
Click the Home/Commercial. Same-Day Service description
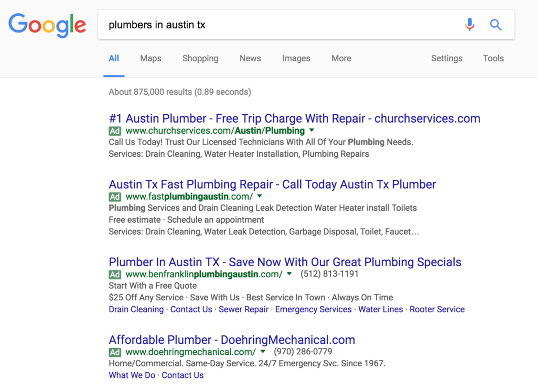[x=247, y=364]
